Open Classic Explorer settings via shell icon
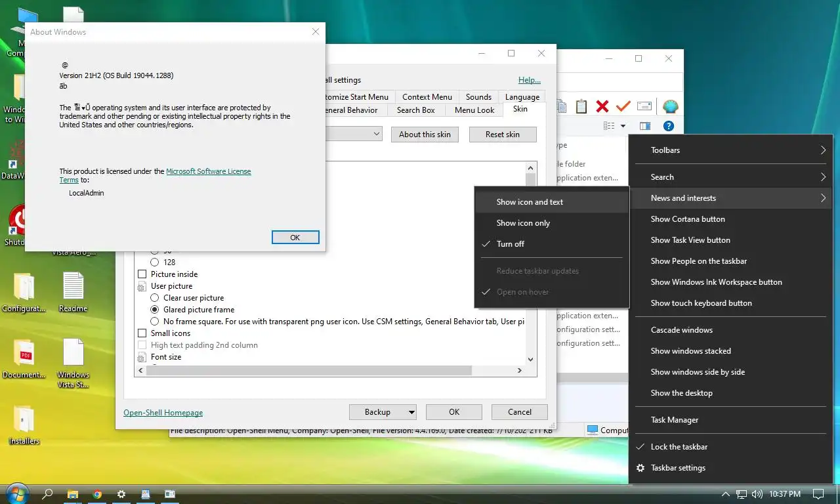Image resolution: width=840 pixels, height=504 pixels. (670, 106)
